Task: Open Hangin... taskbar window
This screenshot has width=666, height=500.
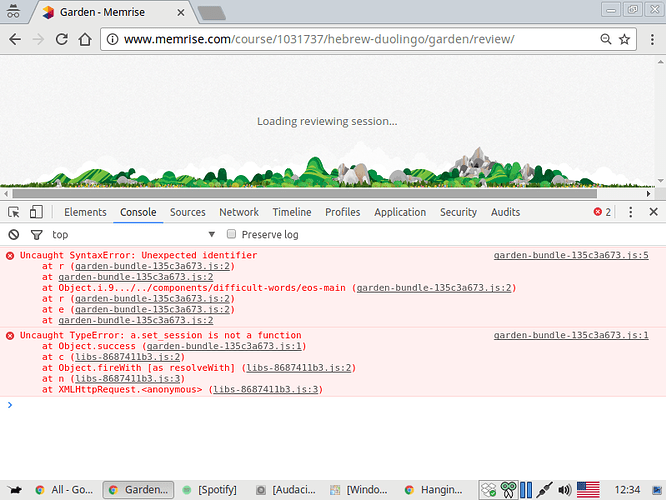Action: click(x=434, y=490)
